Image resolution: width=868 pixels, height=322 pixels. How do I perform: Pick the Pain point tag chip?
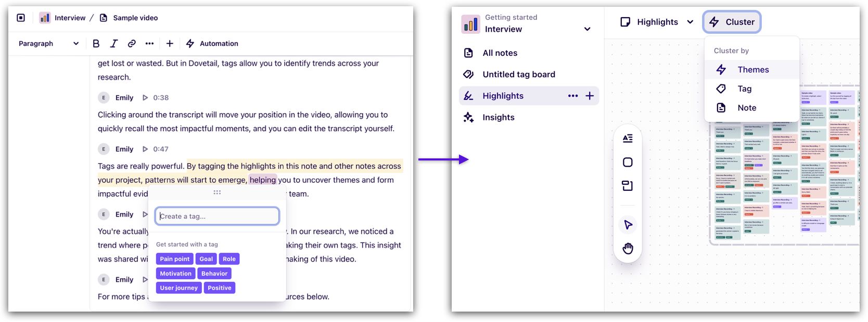[174, 259]
